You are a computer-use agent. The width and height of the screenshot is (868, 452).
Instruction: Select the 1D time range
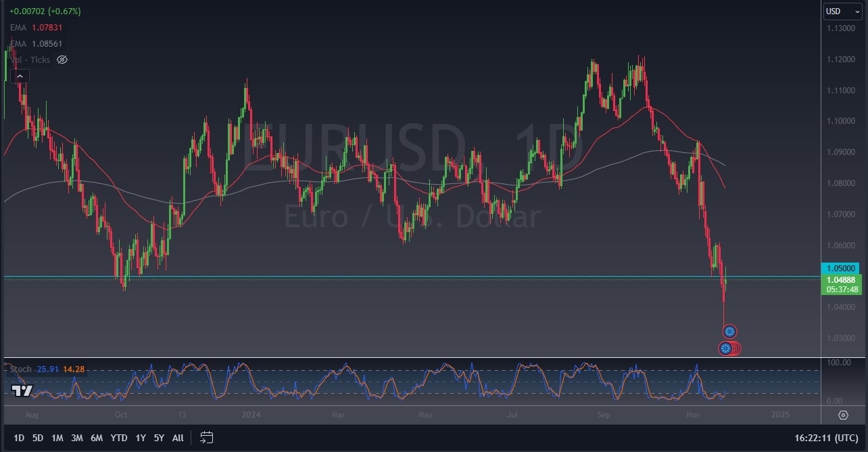point(19,438)
